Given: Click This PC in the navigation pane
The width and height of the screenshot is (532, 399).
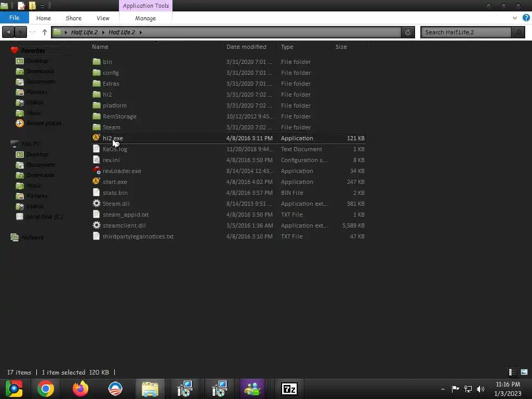Looking at the screenshot, I should pos(31,144).
